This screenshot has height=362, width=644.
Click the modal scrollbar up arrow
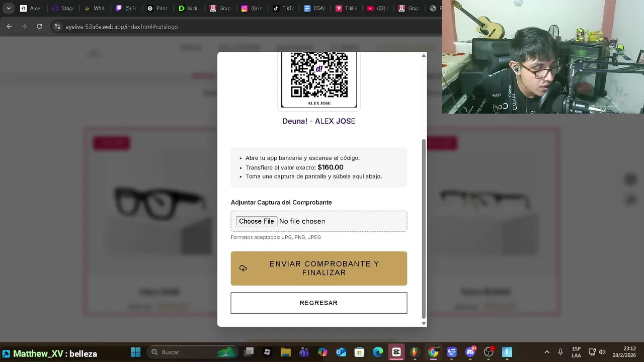point(424,55)
